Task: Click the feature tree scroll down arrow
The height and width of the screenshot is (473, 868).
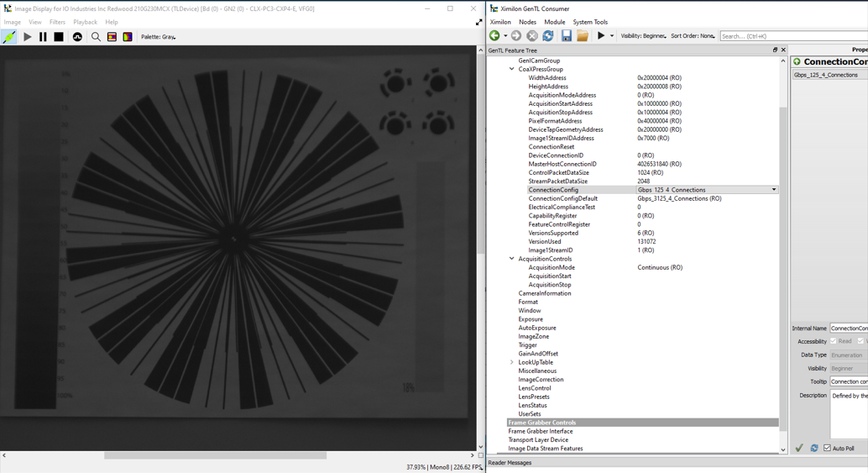Action: 782,449
